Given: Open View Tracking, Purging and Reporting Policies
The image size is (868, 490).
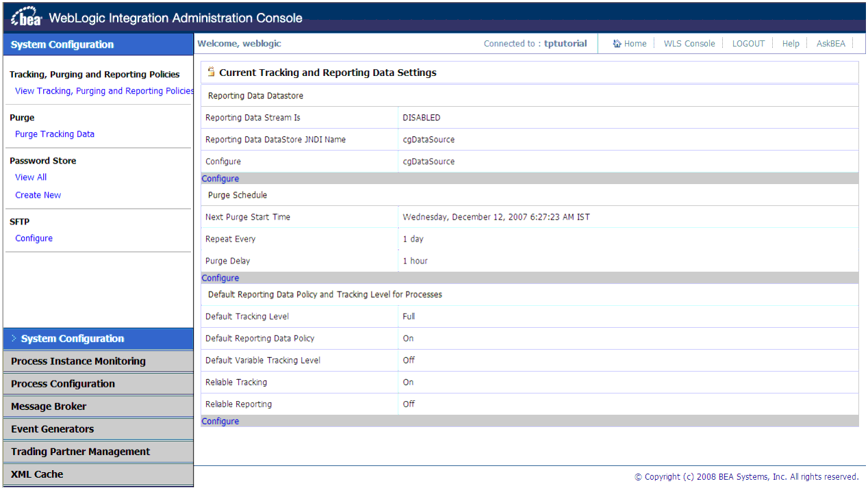Looking at the screenshot, I should [105, 91].
